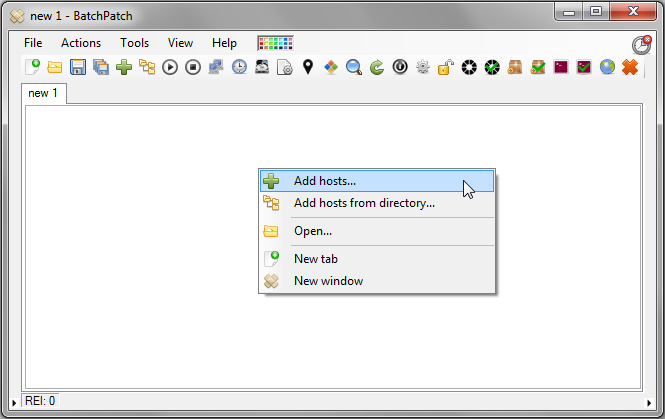Viewport: 665px width, 419px height.
Task: Open the Tools menu
Action: (x=134, y=43)
